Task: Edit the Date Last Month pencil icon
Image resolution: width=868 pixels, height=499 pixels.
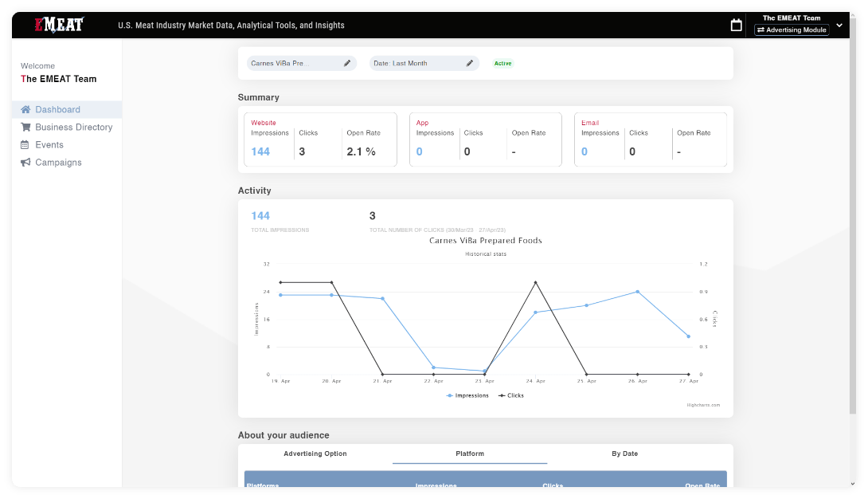Action: tap(470, 63)
